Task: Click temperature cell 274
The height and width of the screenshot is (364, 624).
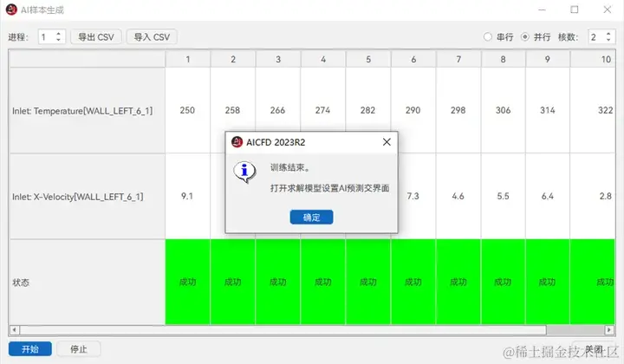Action: point(323,110)
